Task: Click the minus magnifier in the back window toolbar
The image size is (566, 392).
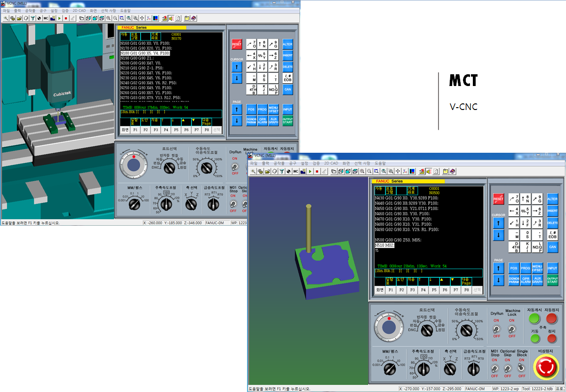Action: [x=115, y=18]
